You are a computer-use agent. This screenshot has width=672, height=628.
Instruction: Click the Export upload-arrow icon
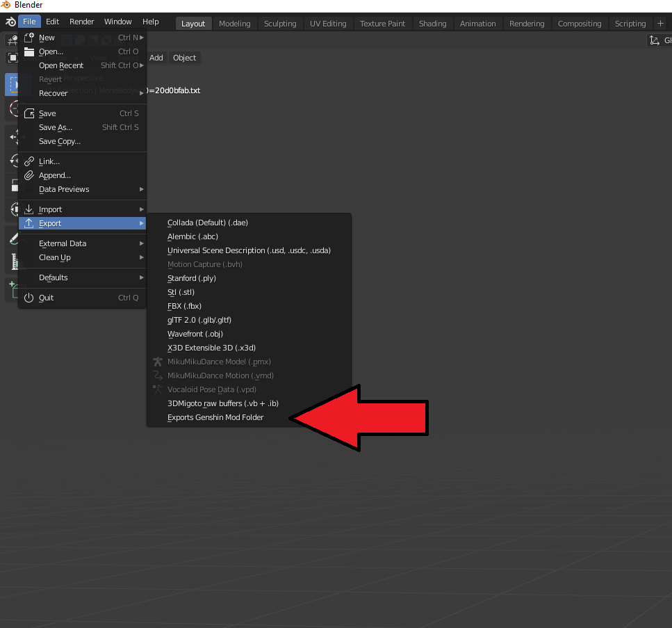[x=28, y=223]
